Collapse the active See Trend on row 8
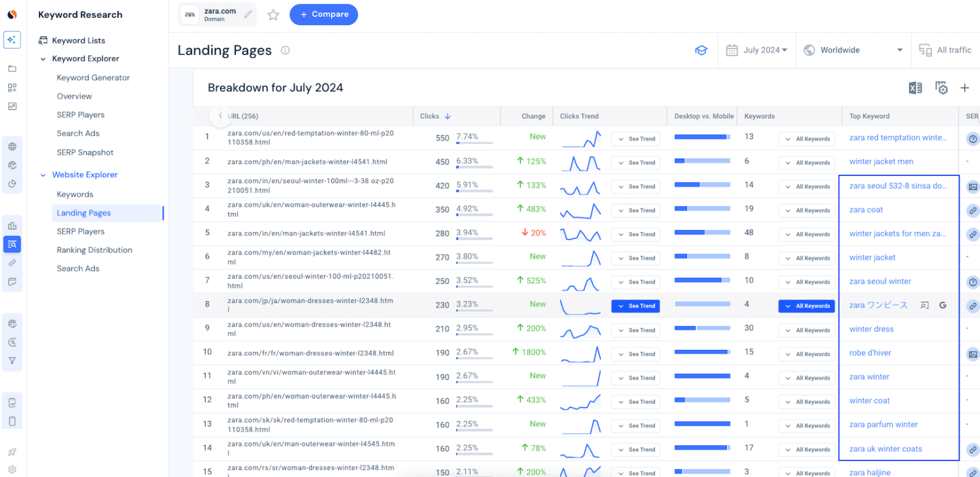The height and width of the screenshot is (477, 980). click(x=635, y=305)
